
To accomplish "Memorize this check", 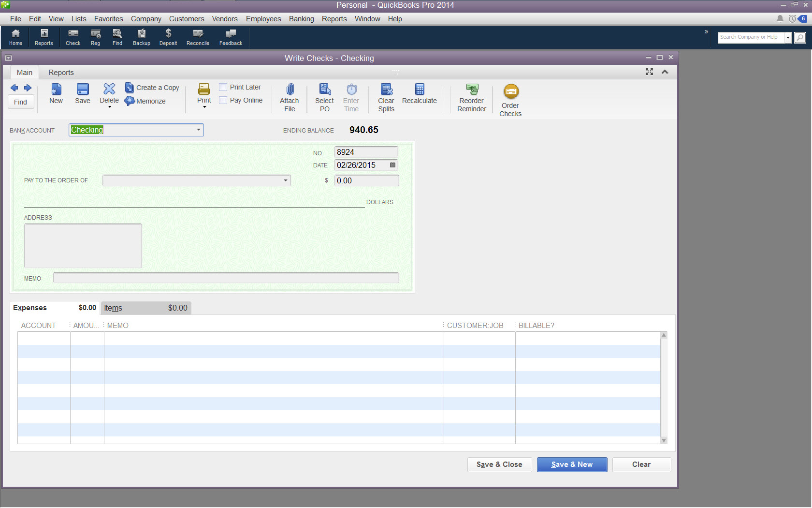I will [x=145, y=101].
